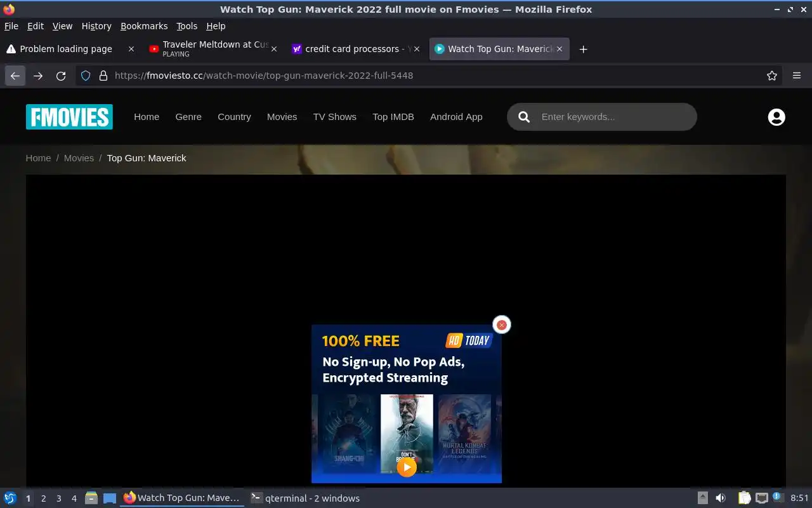Click the FMOVIES logo
This screenshot has width=812, height=508.
69,117
